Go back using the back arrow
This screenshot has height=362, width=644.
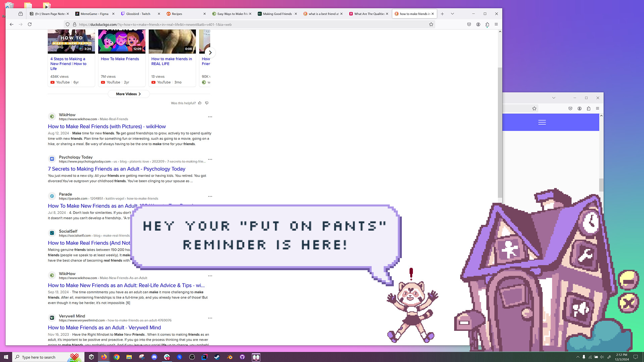[x=11, y=24]
